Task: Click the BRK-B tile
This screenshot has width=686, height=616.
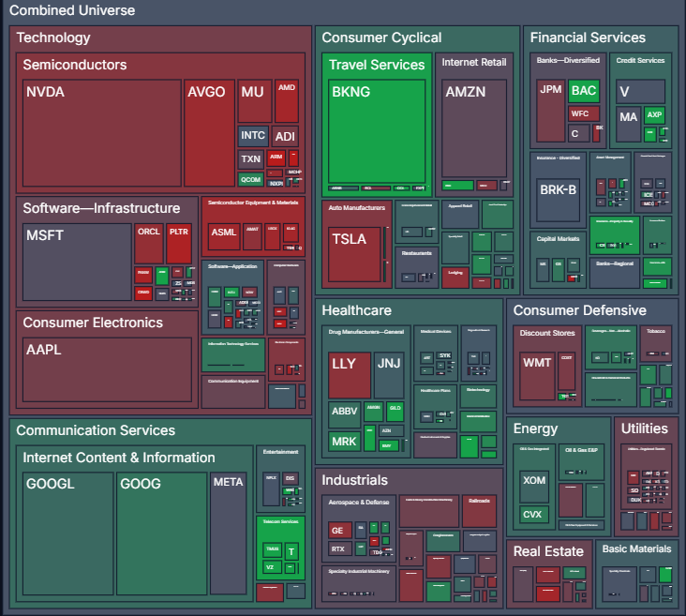Action: pyautogui.click(x=558, y=200)
